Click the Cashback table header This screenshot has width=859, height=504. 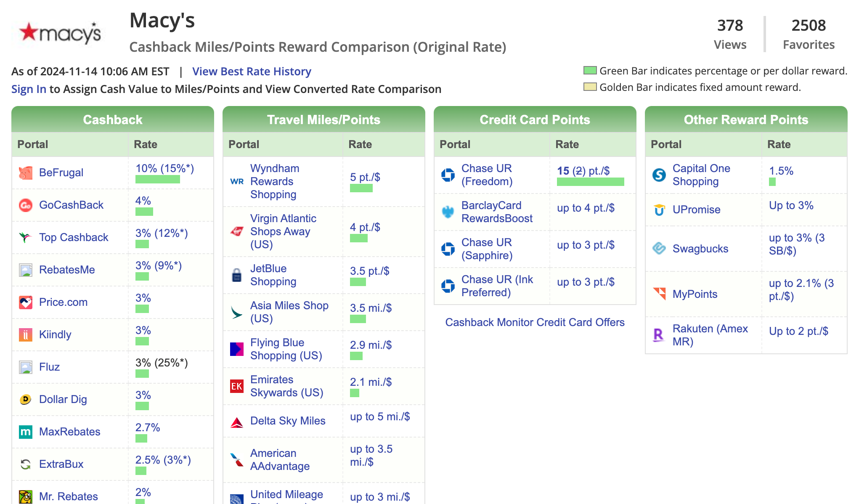[113, 119]
